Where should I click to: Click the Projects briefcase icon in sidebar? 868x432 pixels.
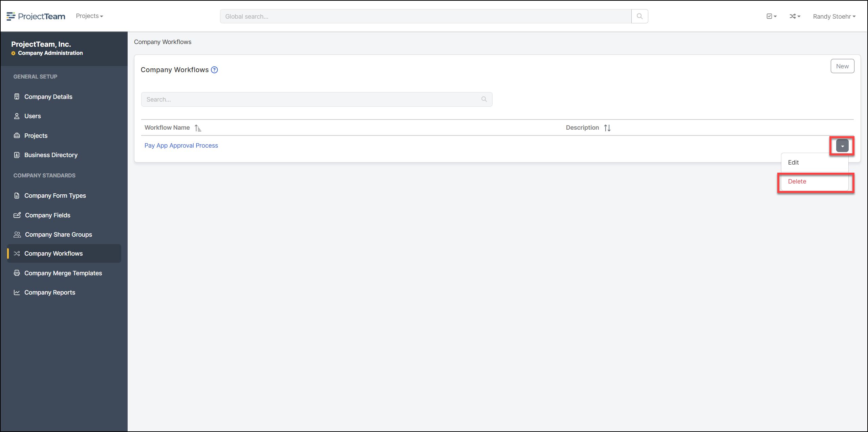click(x=17, y=135)
